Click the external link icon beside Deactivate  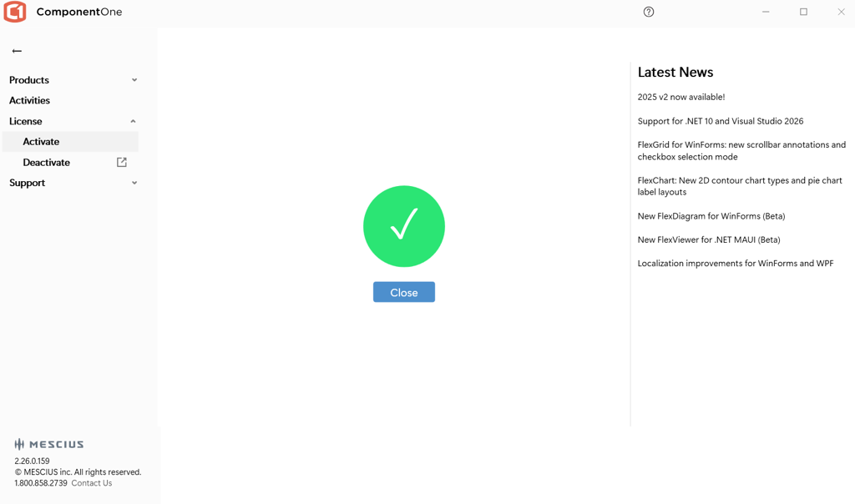(122, 162)
